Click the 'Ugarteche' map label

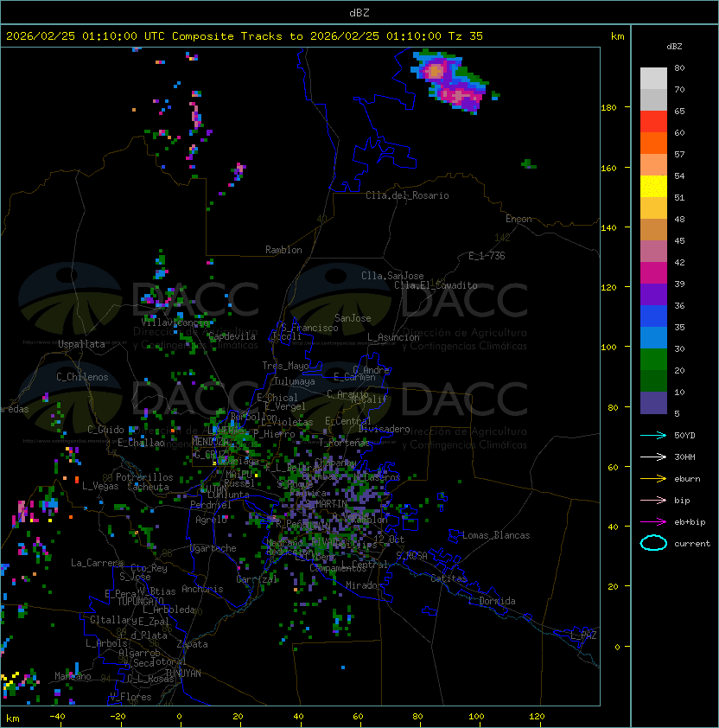pos(213,548)
